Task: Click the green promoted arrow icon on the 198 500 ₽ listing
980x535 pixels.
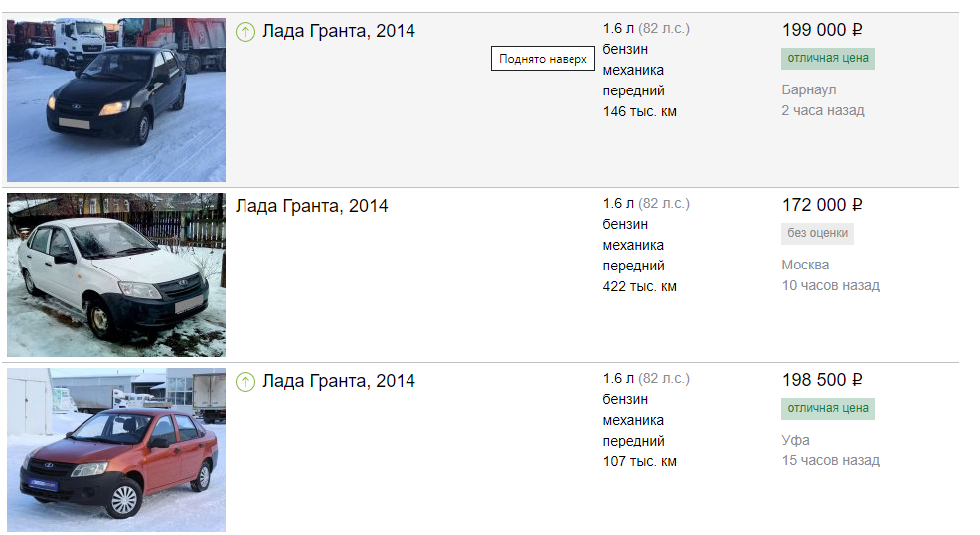Action: pos(245,382)
